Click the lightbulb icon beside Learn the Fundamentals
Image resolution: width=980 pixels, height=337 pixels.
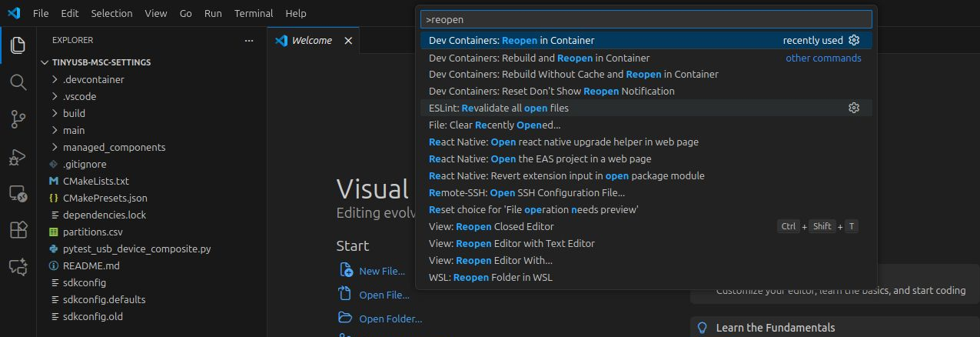point(702,328)
